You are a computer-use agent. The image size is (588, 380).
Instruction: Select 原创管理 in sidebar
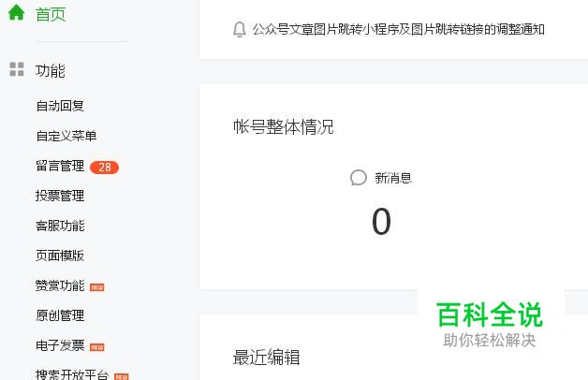60,315
